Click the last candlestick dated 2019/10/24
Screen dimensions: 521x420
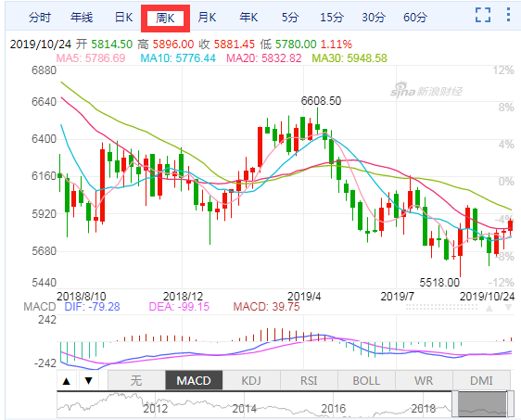[511, 225]
